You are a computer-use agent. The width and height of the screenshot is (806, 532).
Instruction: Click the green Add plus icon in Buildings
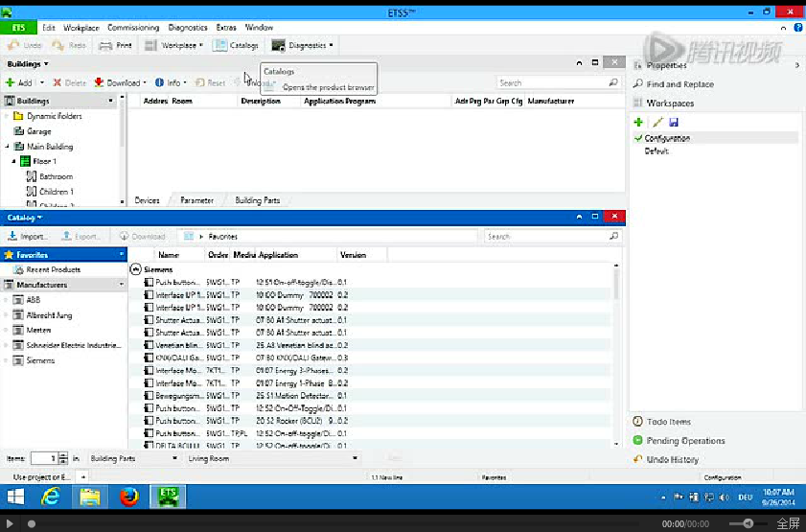[11, 83]
